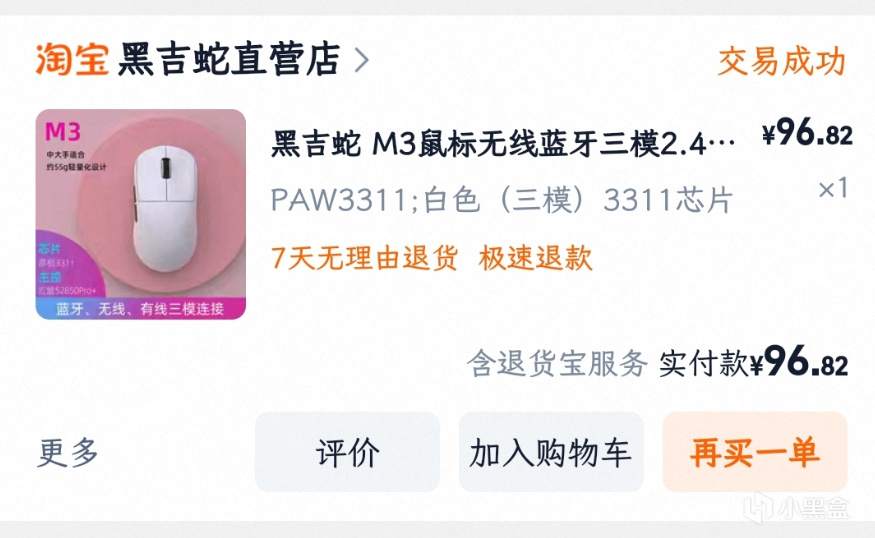Expand store via chevron arrow beside 黑吉蛇直营店
Image resolution: width=875 pixels, height=538 pixels.
(x=362, y=60)
